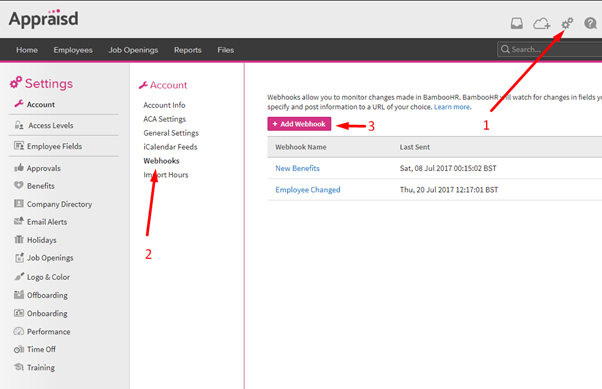Open settings via gears icon in header
The image size is (602, 389).
tap(567, 23)
